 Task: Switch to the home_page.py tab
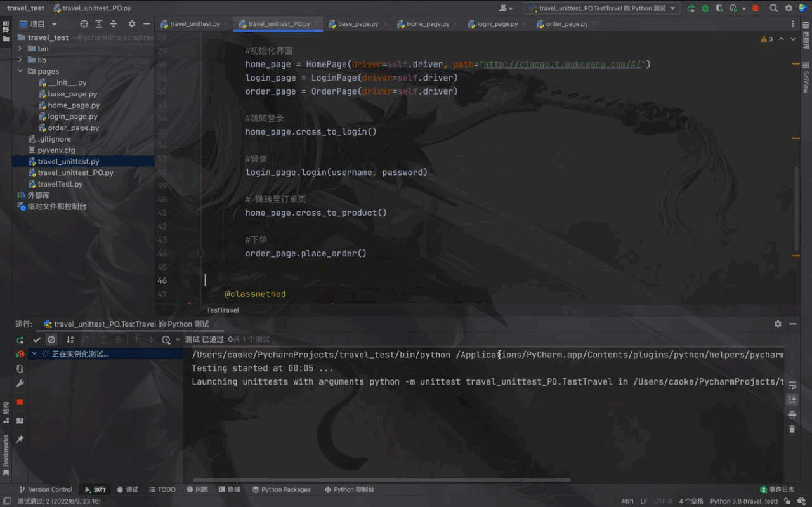pos(428,24)
